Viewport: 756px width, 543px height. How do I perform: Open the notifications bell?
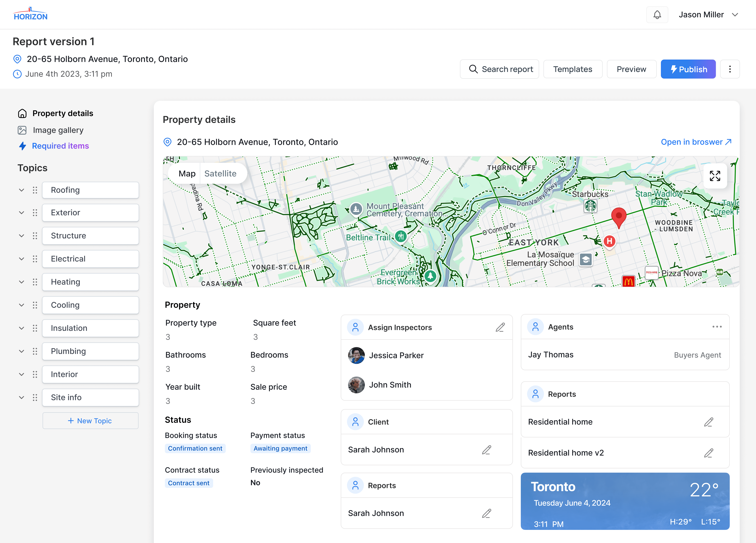pos(657,15)
